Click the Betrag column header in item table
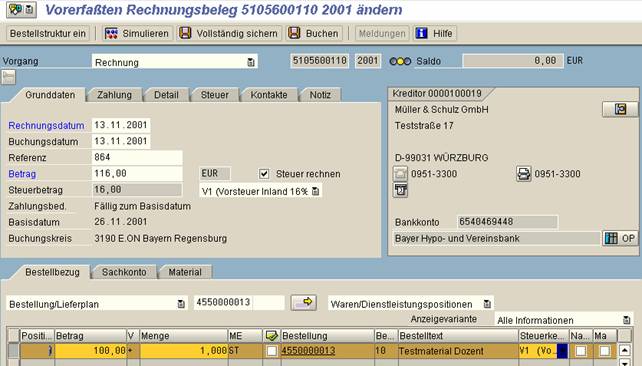This screenshot has height=366, width=642. tap(90, 336)
